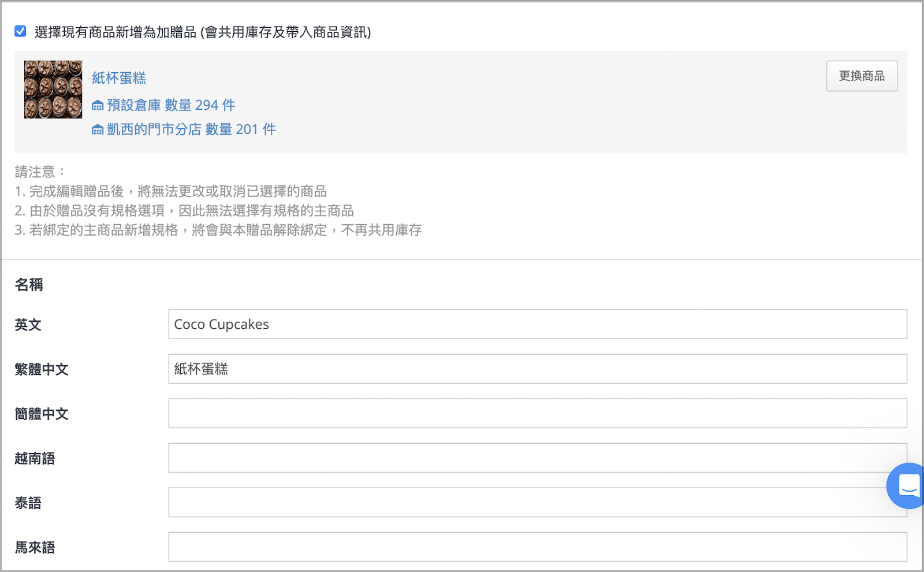
Task: Click note 2 about 由於贈品沒有規格選項
Action: coord(184,211)
